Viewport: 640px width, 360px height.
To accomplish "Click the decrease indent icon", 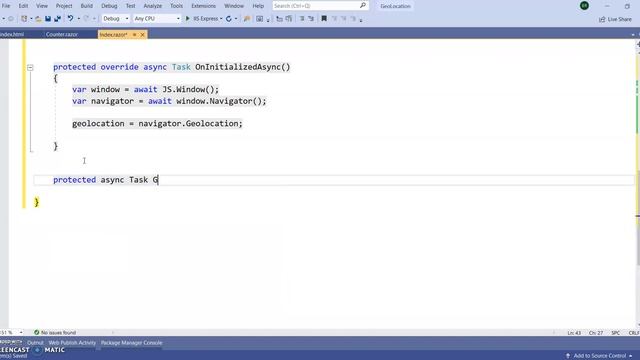I will (x=302, y=19).
